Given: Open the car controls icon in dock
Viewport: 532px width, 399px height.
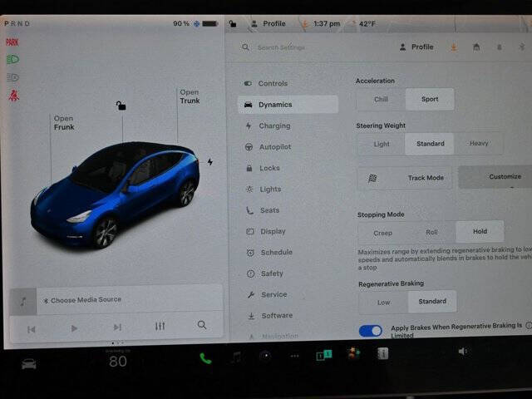Looking at the screenshot, I should 29,364.
